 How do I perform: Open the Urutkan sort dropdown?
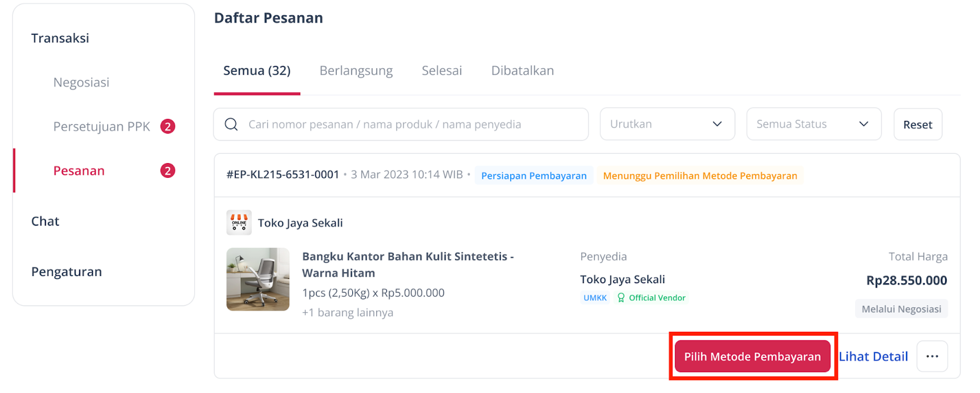(x=667, y=124)
